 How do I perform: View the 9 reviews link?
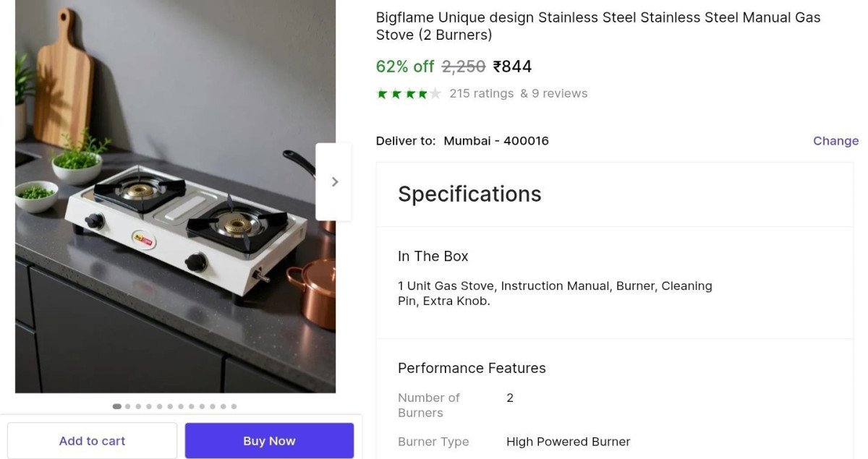(x=554, y=93)
